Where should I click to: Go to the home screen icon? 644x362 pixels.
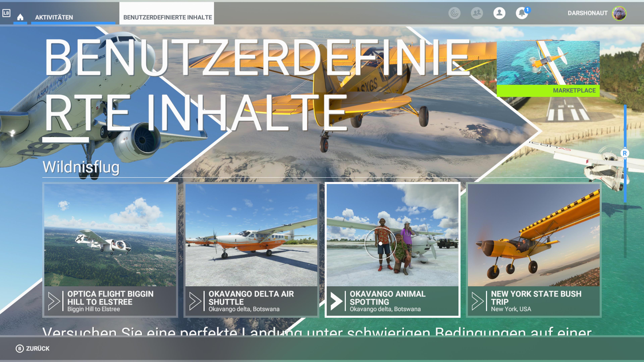pos(20,17)
